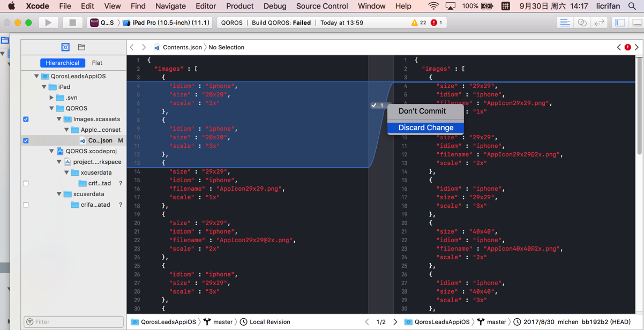Image resolution: width=644 pixels, height=330 pixels.
Task: Click the change marker checkmark 1
Action: pyautogui.click(x=378, y=105)
